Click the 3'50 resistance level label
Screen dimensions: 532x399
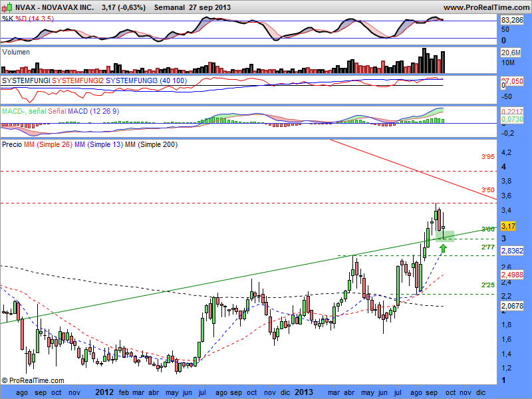tap(488, 190)
